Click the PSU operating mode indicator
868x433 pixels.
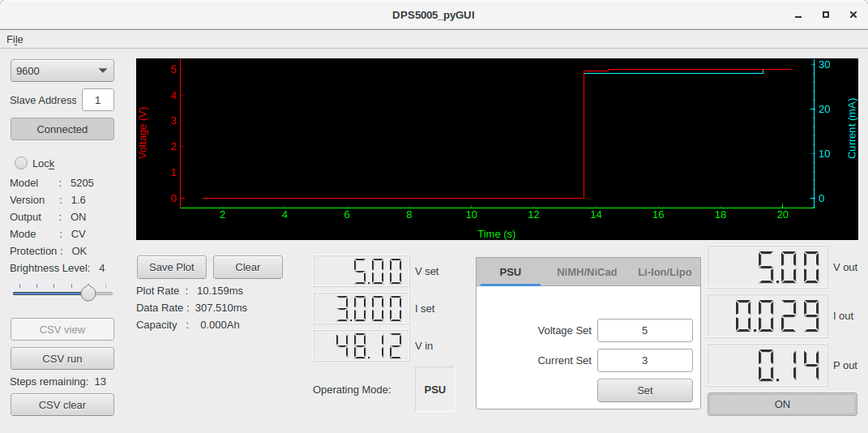(x=435, y=389)
